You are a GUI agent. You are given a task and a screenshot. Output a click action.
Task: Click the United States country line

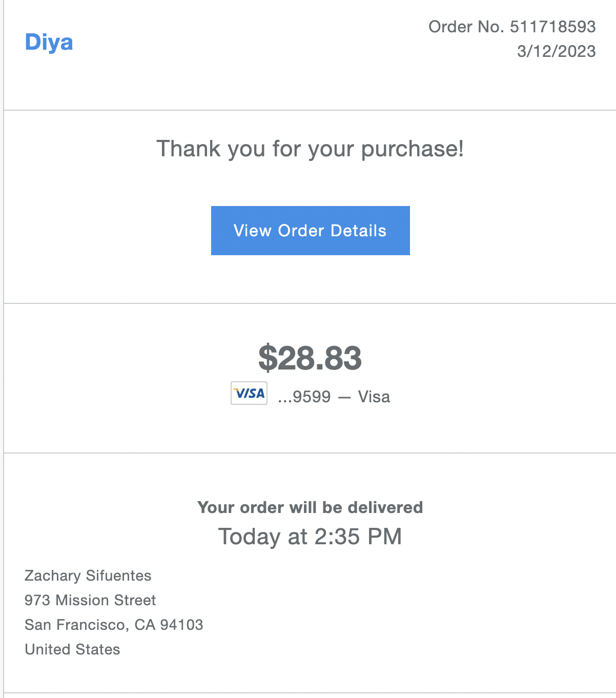[x=72, y=649]
